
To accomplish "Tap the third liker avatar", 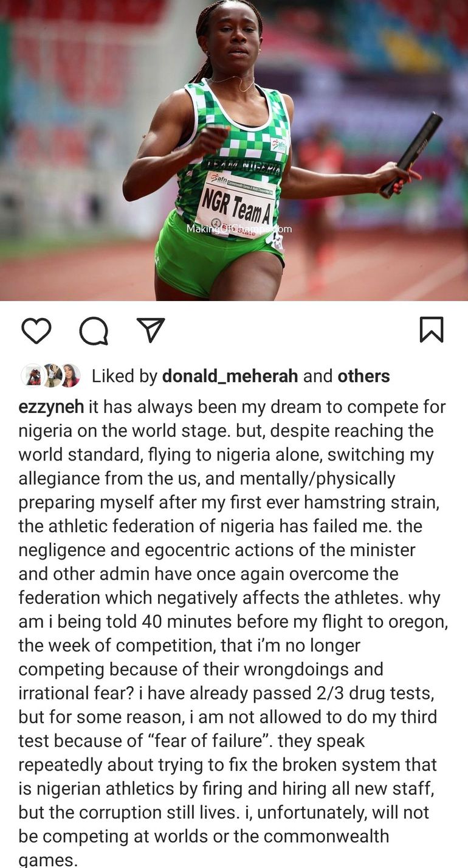I will 70,375.
